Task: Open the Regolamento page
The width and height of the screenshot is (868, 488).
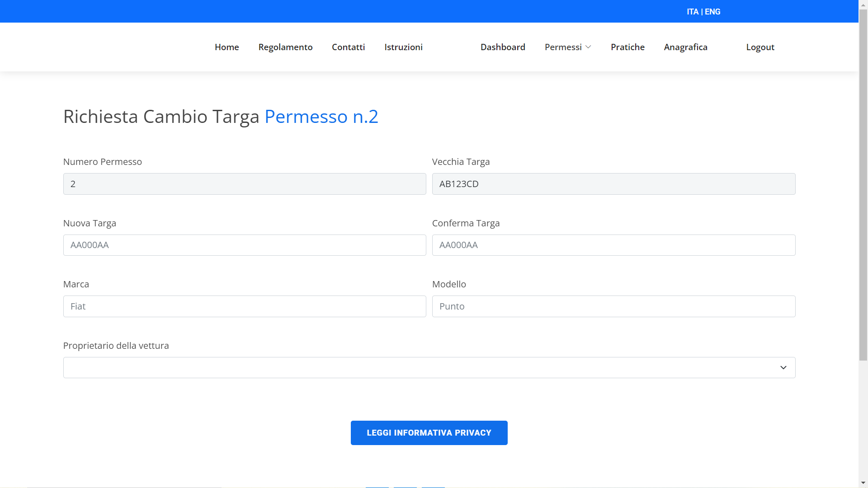Action: tap(285, 47)
